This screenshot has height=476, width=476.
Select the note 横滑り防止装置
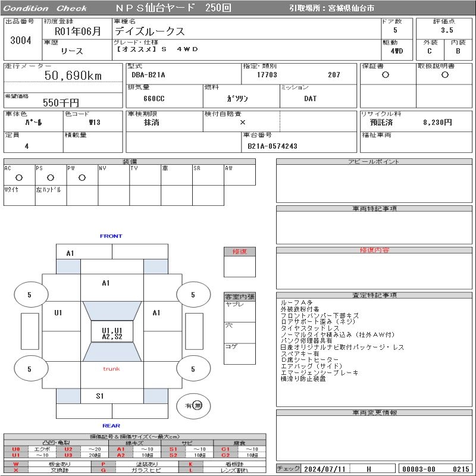tap(303, 379)
